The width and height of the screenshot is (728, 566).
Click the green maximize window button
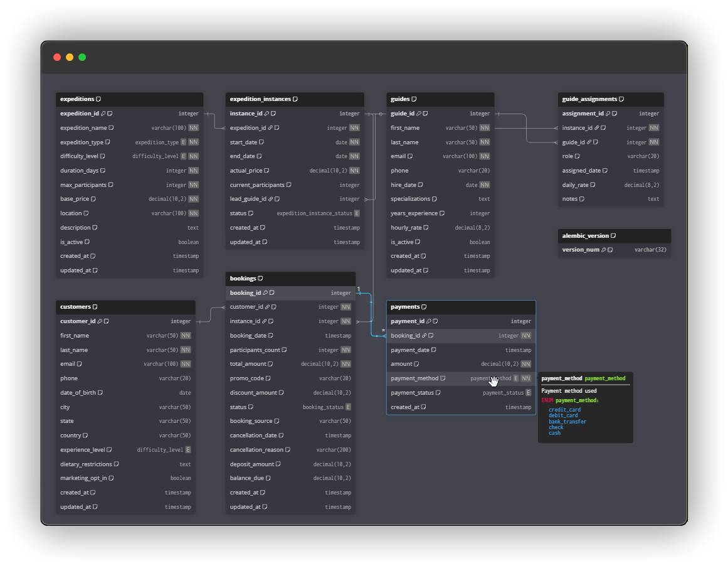coord(82,57)
